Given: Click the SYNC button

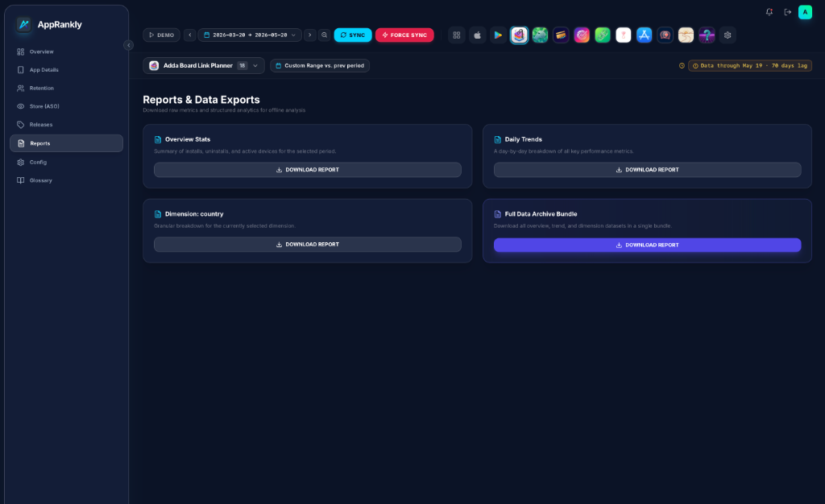Looking at the screenshot, I should (x=353, y=35).
